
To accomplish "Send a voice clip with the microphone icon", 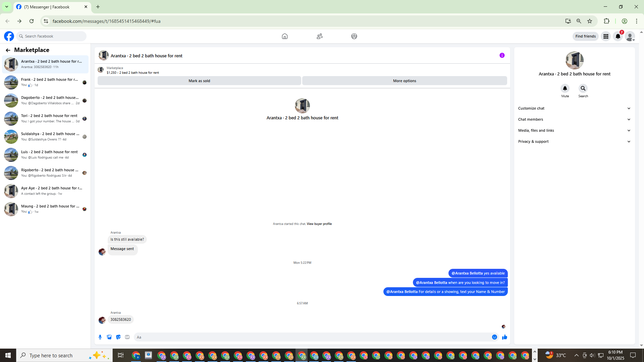I will (x=100, y=337).
